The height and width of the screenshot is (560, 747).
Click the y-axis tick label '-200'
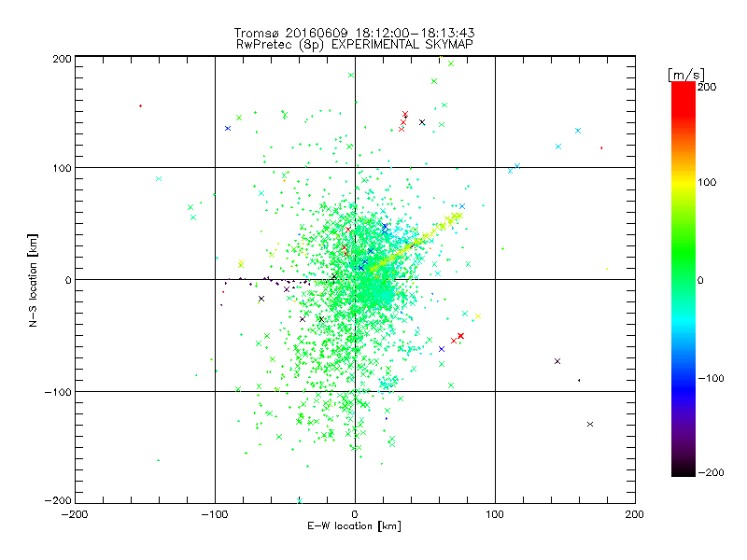[x=58, y=500]
